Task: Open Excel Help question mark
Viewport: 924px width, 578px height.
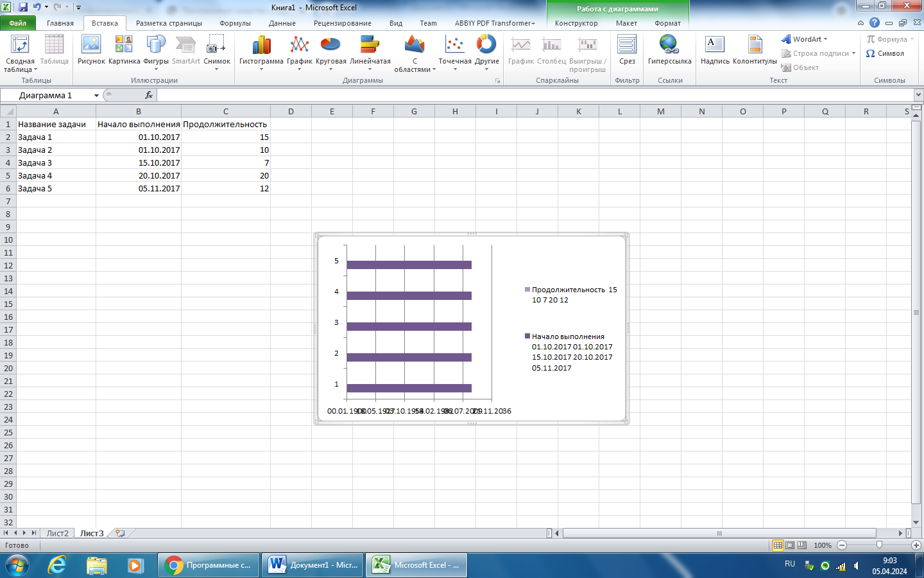Action: (874, 22)
